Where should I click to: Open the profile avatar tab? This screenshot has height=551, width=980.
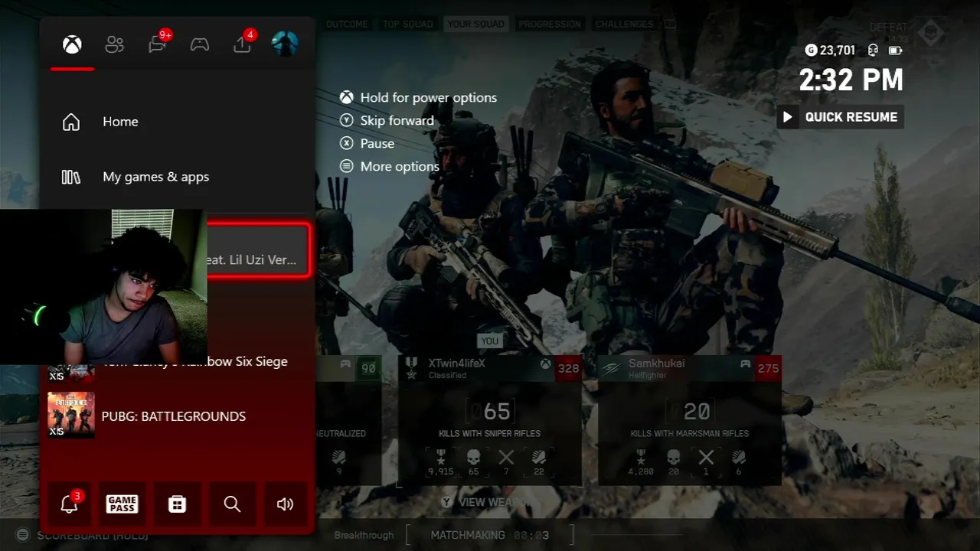click(285, 44)
